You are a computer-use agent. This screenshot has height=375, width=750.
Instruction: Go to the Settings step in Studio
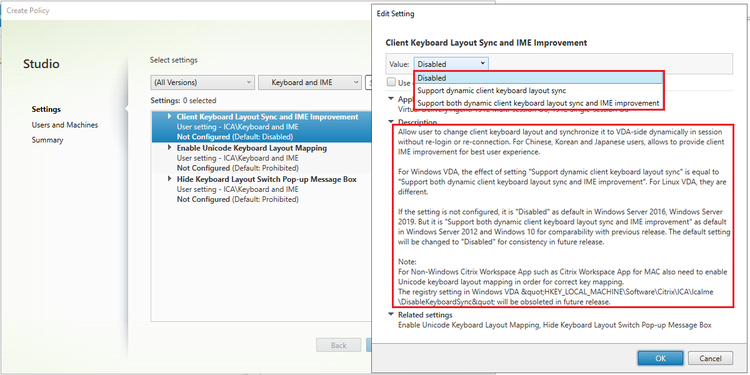(46, 109)
